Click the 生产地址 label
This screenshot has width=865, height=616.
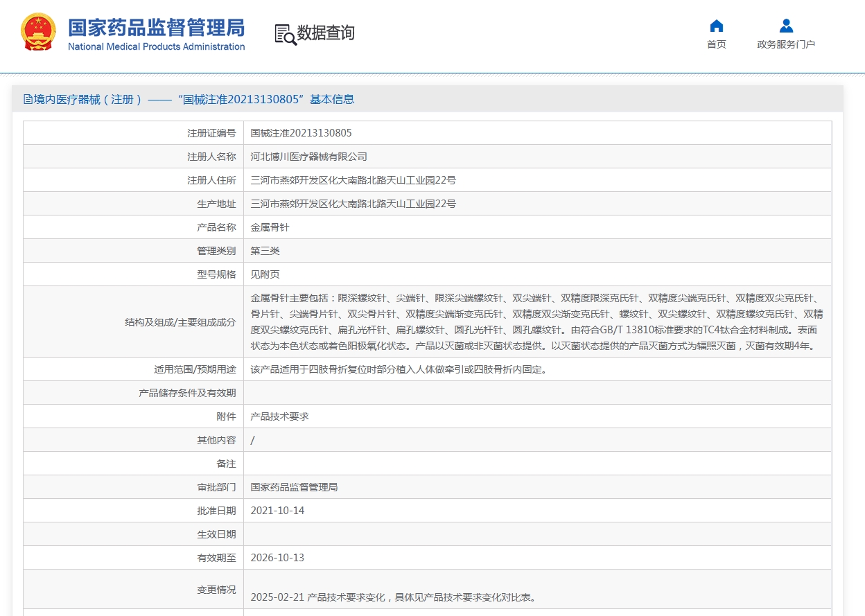(x=216, y=204)
